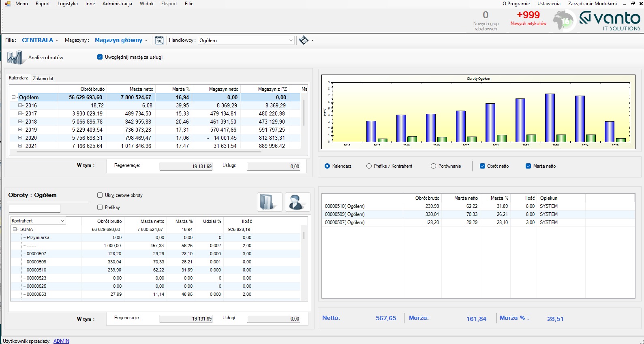
Task: Click the ADMIN user link
Action: pyautogui.click(x=61, y=341)
